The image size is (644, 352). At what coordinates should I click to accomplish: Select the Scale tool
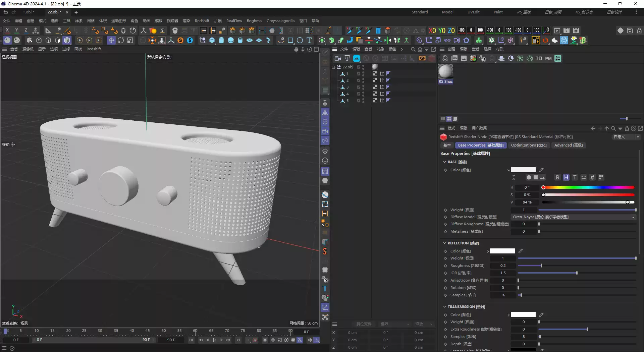[x=130, y=40]
